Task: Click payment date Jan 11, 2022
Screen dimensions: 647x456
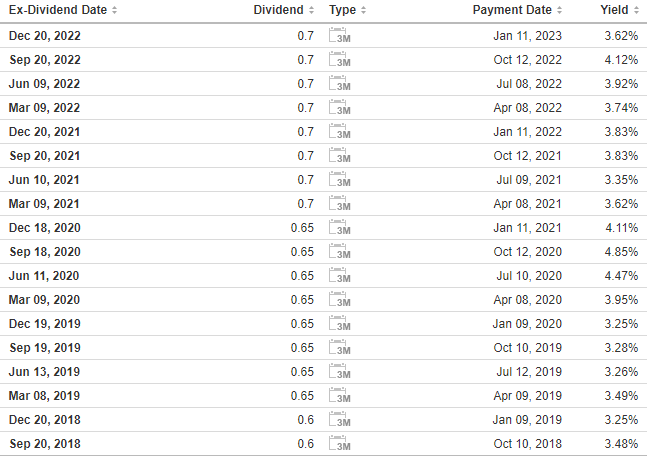Action: coord(527,132)
